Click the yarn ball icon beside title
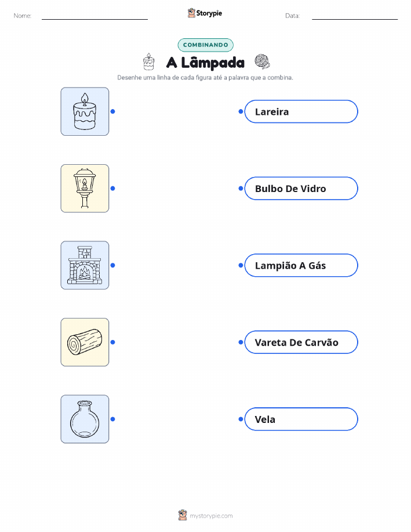The height and width of the screenshot is (532, 411). tap(262, 61)
